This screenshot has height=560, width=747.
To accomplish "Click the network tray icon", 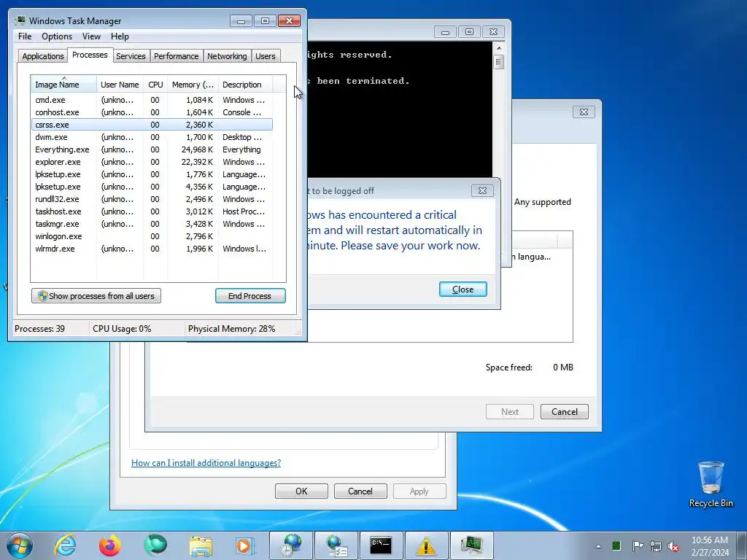I will [x=656, y=546].
